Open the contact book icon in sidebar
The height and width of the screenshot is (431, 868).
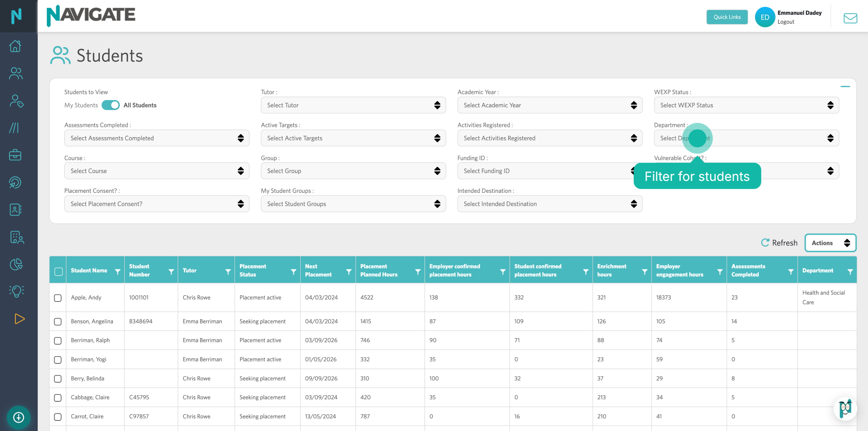[15, 210]
